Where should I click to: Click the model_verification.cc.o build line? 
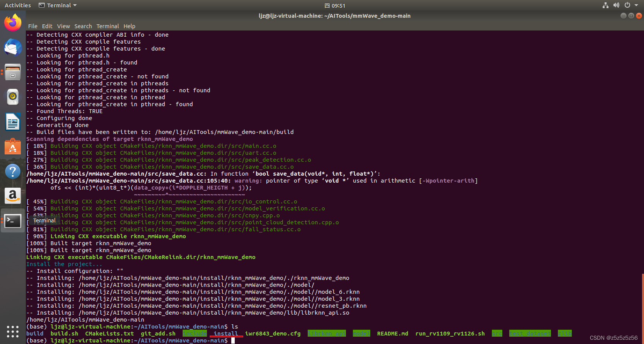click(x=176, y=208)
